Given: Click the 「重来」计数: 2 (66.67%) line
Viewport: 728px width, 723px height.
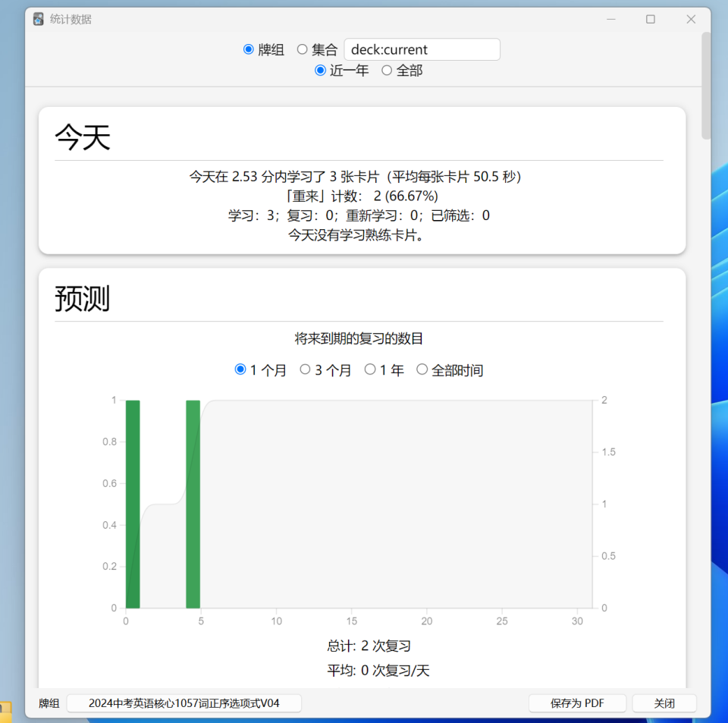Looking at the screenshot, I should click(x=360, y=196).
